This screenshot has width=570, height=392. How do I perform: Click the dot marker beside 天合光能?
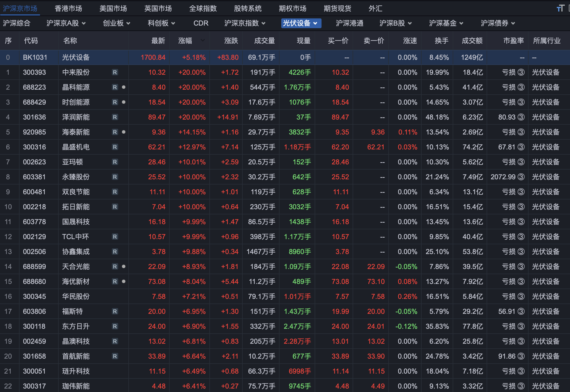(x=124, y=266)
